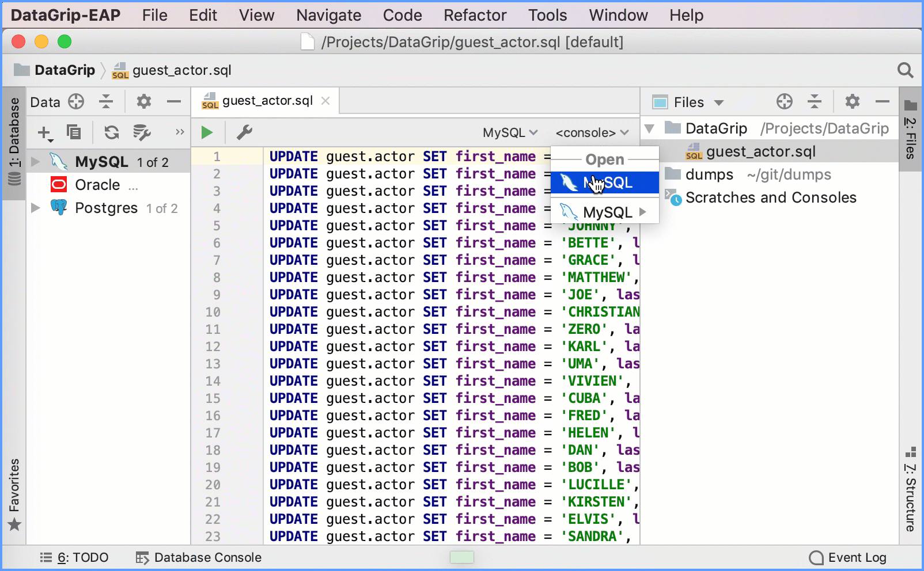Open the Window menu
Image resolution: width=924 pixels, height=571 pixels.
[x=618, y=15]
